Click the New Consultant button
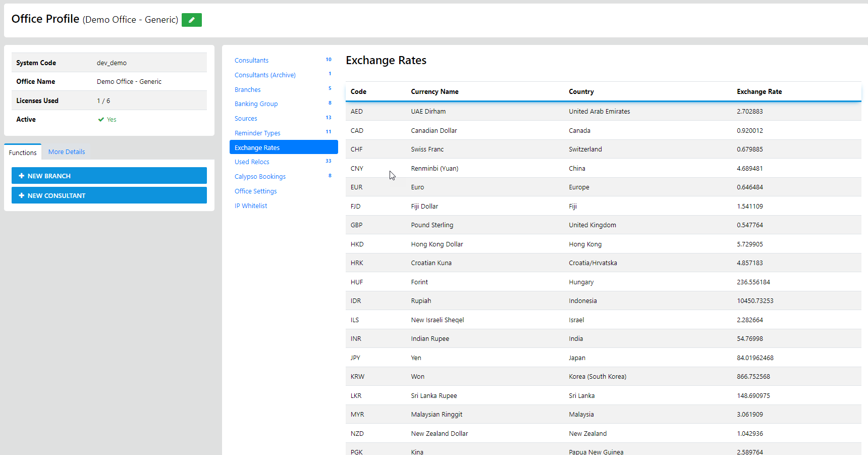868x455 pixels. pos(109,195)
